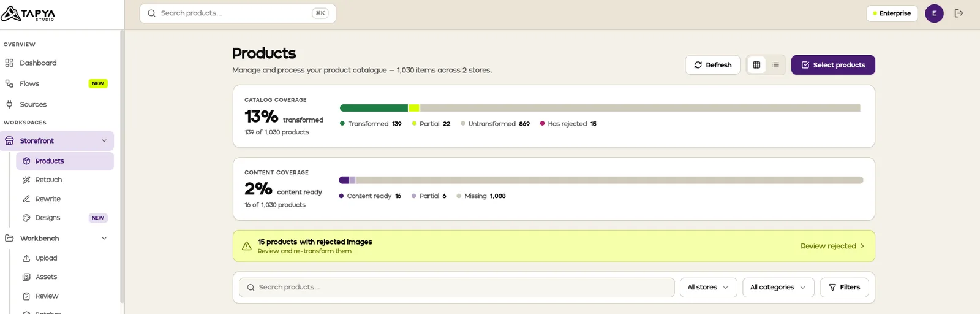Click the NEW badge beside Designs

click(x=98, y=218)
